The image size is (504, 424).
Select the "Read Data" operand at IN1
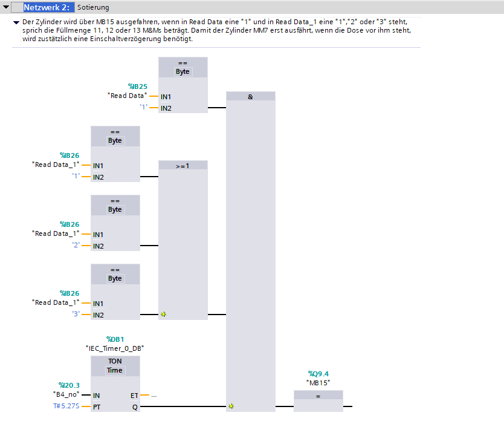[x=127, y=96]
